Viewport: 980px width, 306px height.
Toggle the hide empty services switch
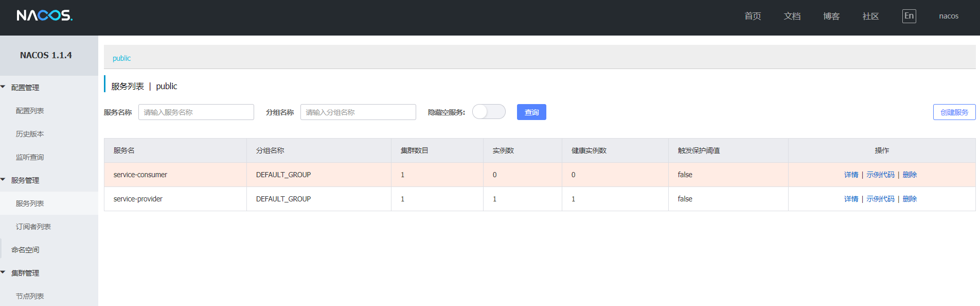pyautogui.click(x=489, y=112)
